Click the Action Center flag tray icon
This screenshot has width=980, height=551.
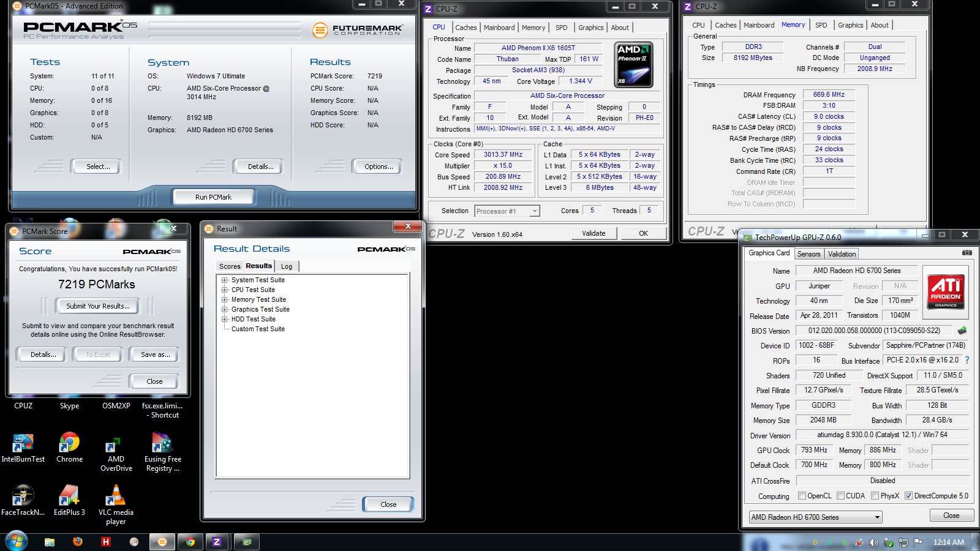918,542
